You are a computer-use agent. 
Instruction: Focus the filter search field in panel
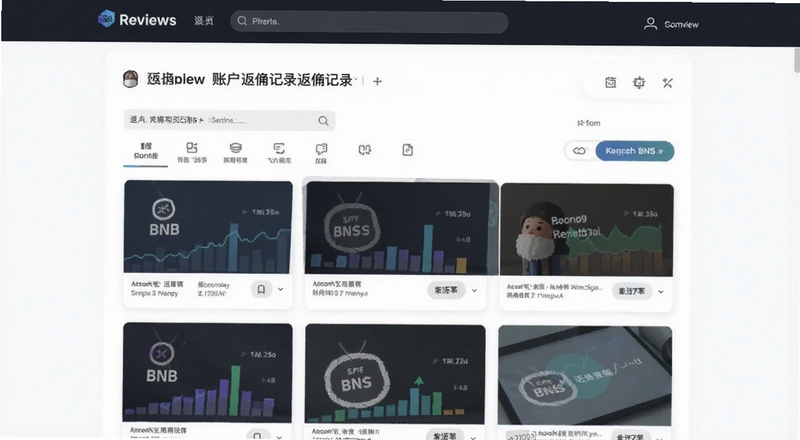(229, 120)
